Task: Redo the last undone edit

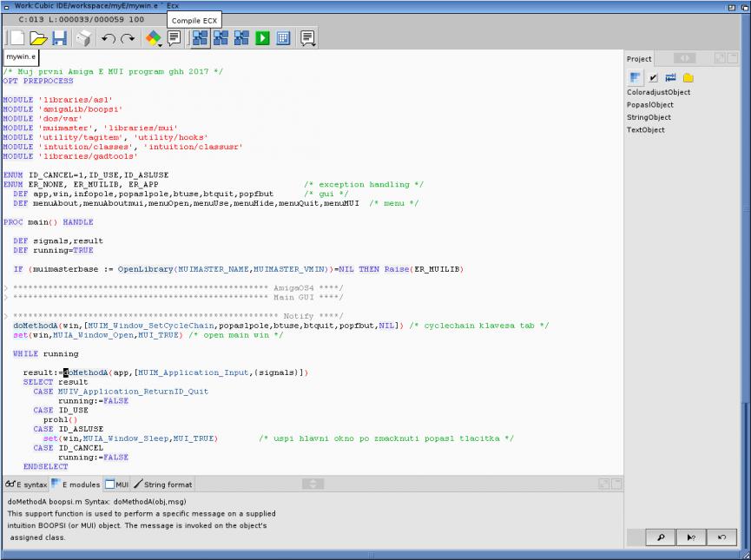Action: [128, 37]
